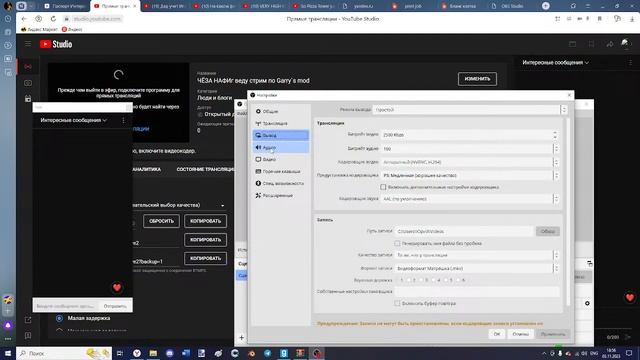Select the Manage item in YouTube Studio sidebar
Viewport: 640px width, 360px height.
(28, 98)
